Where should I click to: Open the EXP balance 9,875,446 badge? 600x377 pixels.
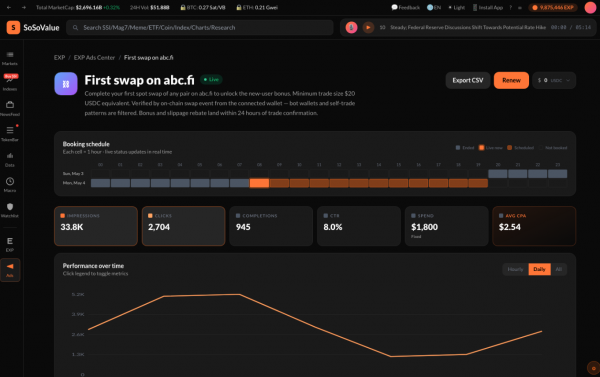tap(553, 7)
